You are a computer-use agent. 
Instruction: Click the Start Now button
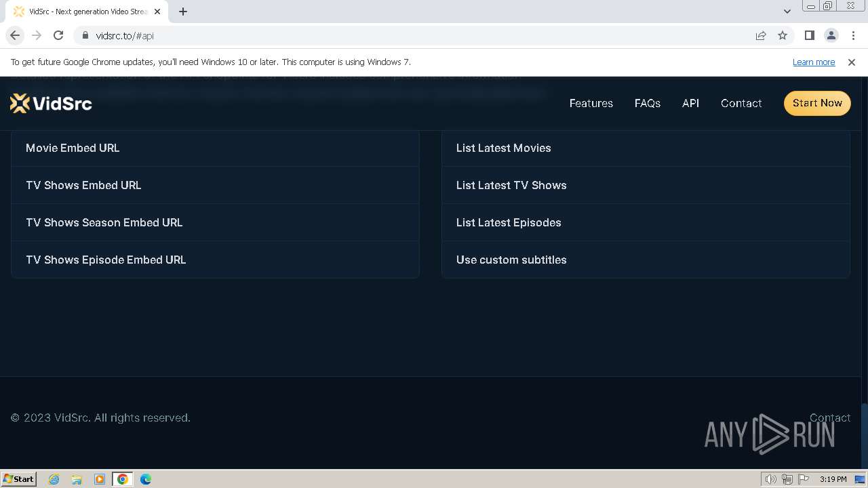tap(817, 103)
